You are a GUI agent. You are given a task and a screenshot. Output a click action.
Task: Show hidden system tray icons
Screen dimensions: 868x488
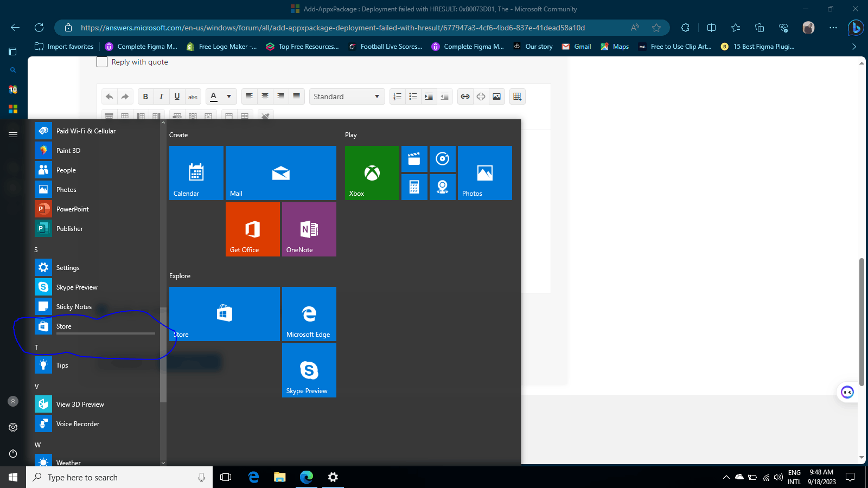726,477
